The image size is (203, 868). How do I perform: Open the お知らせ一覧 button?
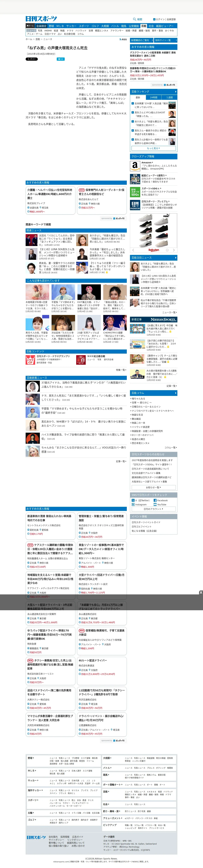154,487
